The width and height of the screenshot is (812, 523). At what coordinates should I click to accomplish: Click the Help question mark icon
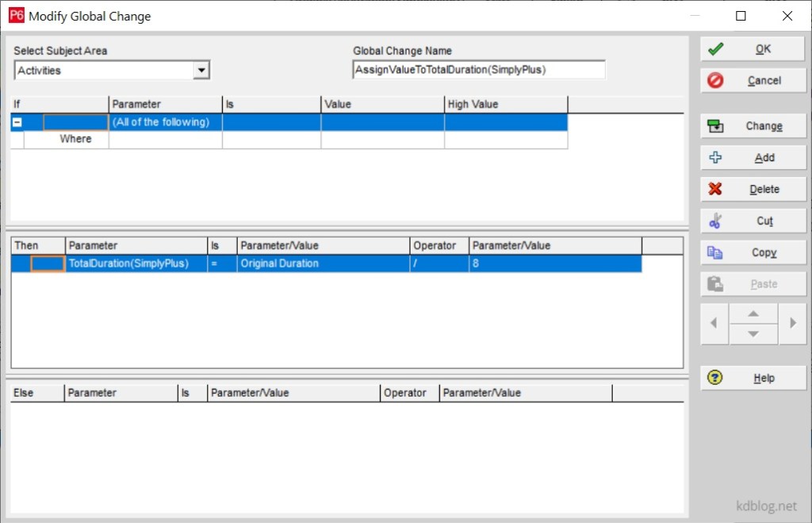716,378
